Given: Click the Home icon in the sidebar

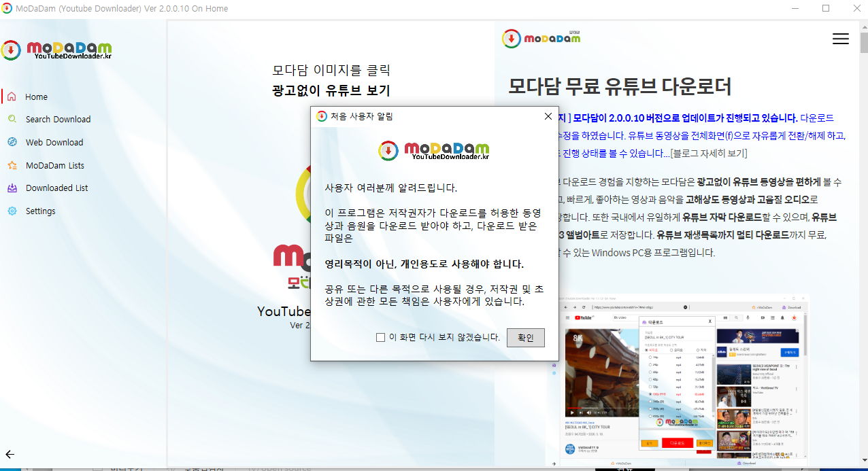Looking at the screenshot, I should (x=12, y=97).
